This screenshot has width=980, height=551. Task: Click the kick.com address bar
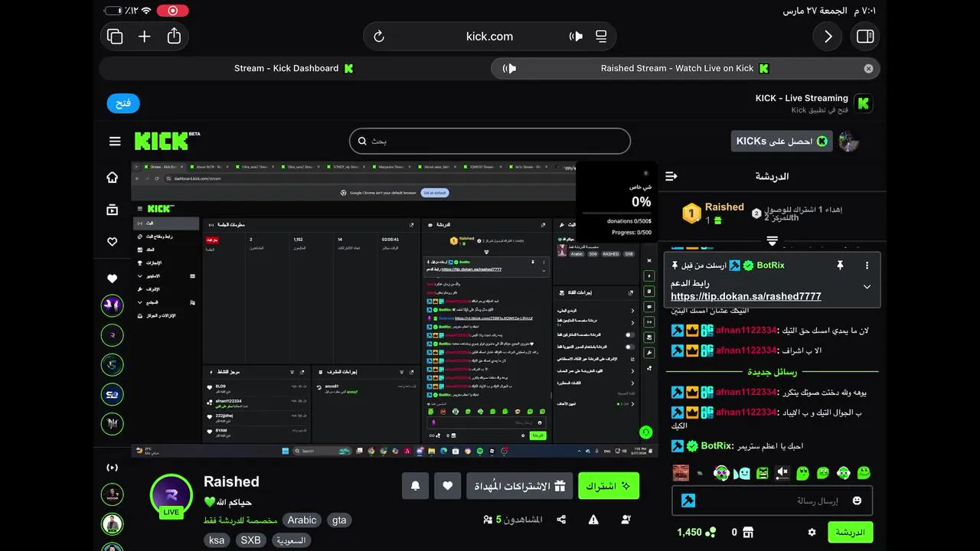point(490,37)
